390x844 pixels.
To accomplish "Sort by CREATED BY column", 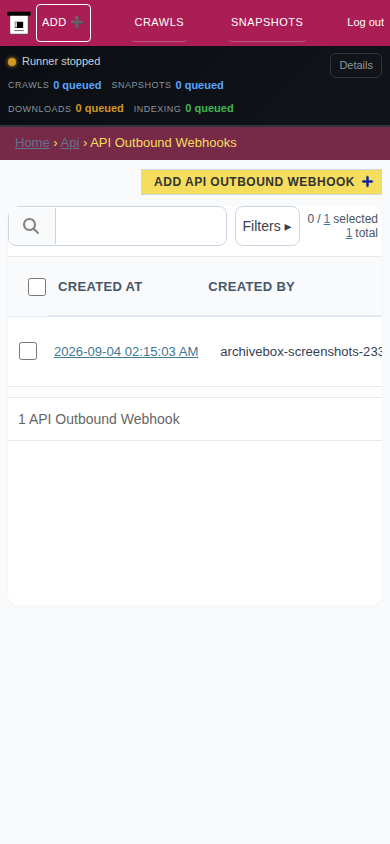I will coord(251,287).
